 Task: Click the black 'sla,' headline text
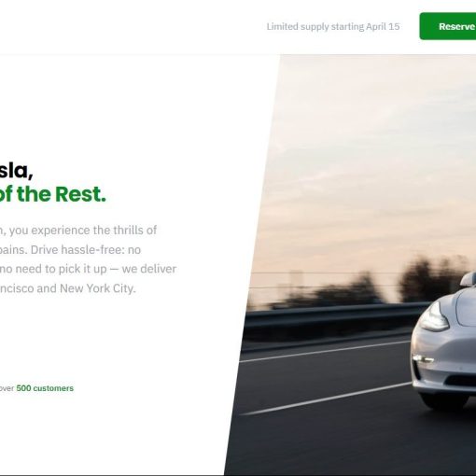tap(16, 171)
